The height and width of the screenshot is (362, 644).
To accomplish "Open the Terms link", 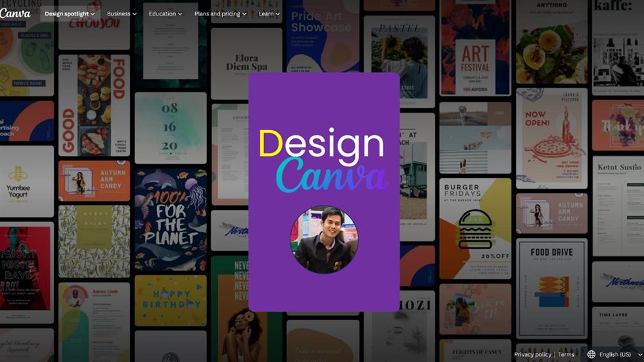I will [566, 354].
